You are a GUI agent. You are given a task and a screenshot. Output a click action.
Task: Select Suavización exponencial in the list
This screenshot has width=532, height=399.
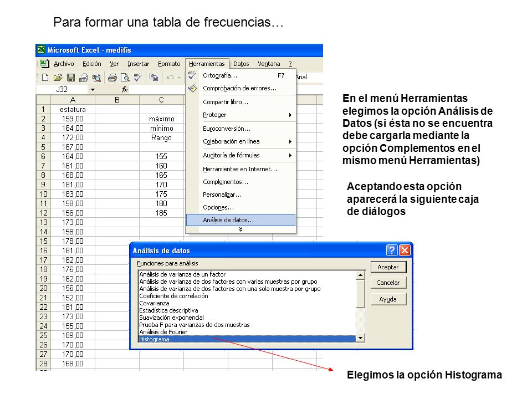pos(247,318)
